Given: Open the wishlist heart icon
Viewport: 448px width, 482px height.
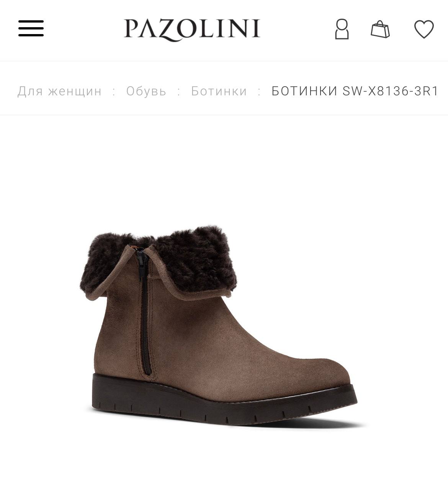Looking at the screenshot, I should [424, 29].
